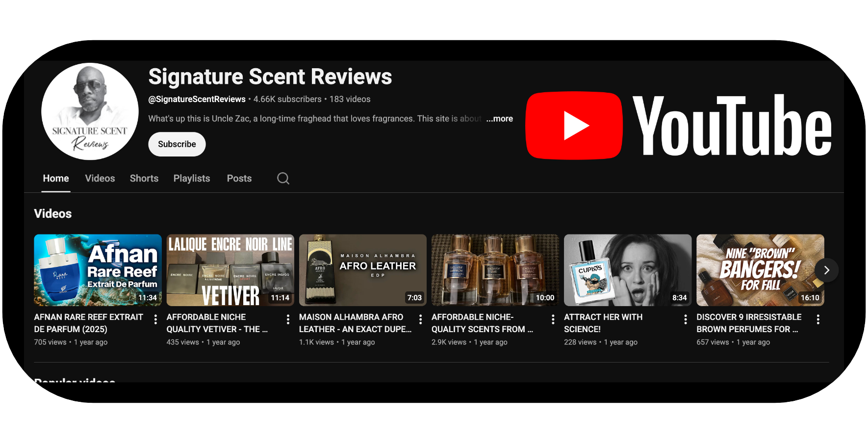Open options menu for Brown Perfumes video
The width and height of the screenshot is (868, 443).
818,319
